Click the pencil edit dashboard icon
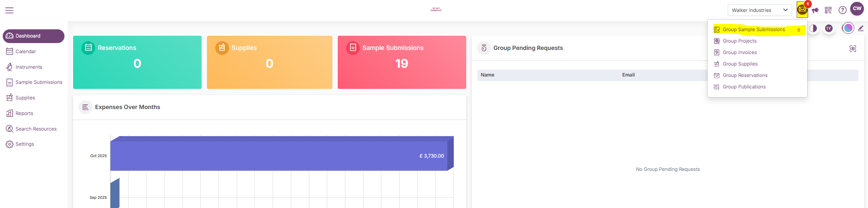This screenshot has width=868, height=208. click(861, 28)
